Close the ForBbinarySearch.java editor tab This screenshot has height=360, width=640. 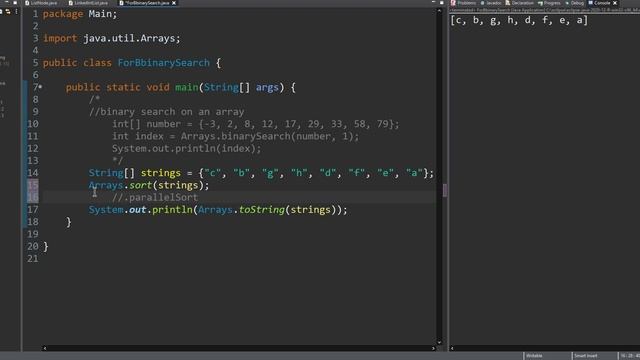pyautogui.click(x=174, y=3)
